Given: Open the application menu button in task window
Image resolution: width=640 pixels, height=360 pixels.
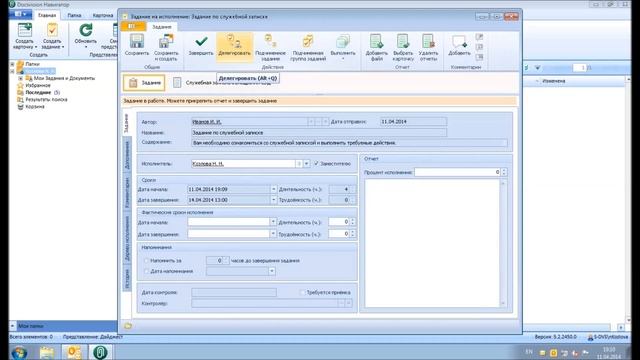Looking at the screenshot, I should [133, 27].
